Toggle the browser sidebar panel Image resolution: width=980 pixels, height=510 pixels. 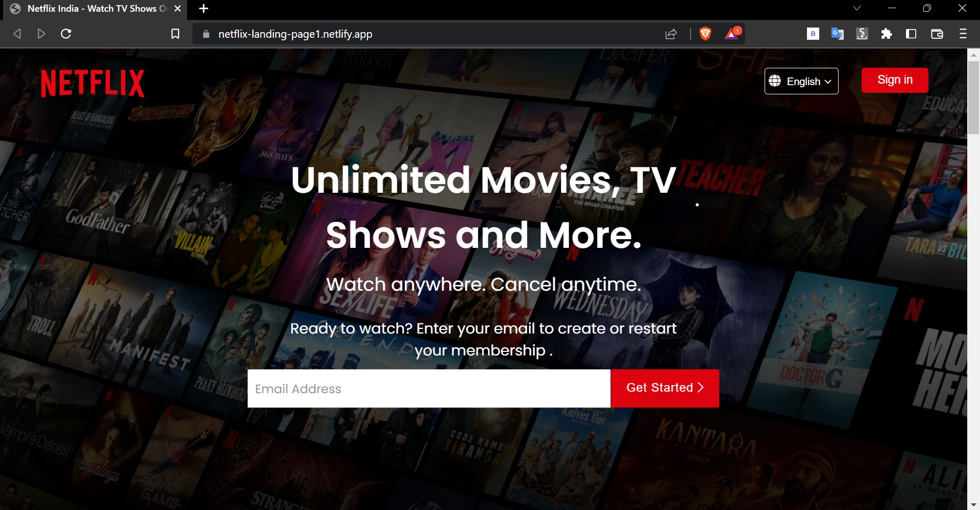click(x=911, y=34)
